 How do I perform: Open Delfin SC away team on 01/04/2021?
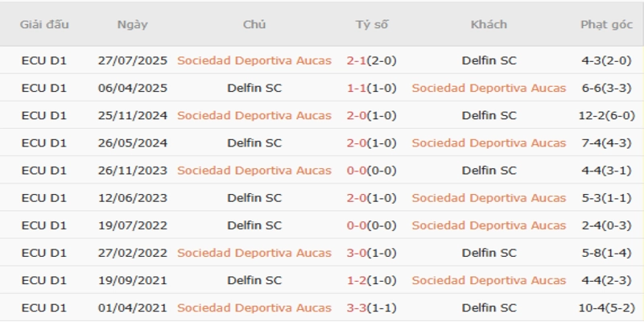pyautogui.click(x=489, y=307)
